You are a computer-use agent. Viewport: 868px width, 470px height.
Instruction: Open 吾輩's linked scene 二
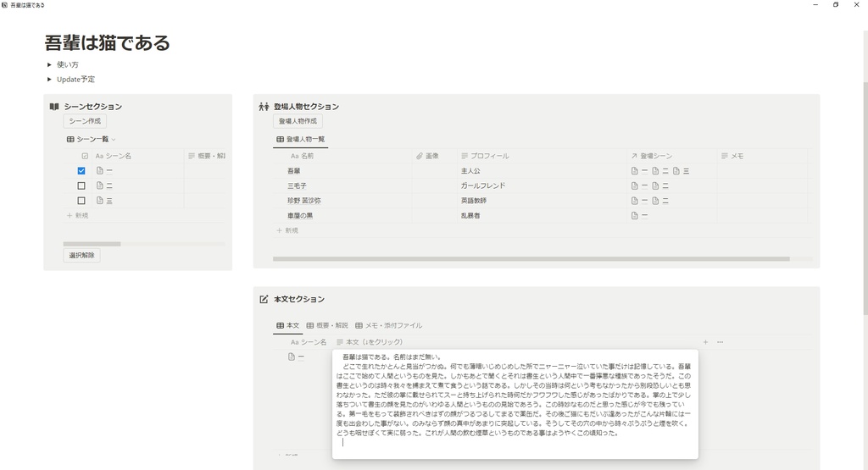(x=660, y=171)
